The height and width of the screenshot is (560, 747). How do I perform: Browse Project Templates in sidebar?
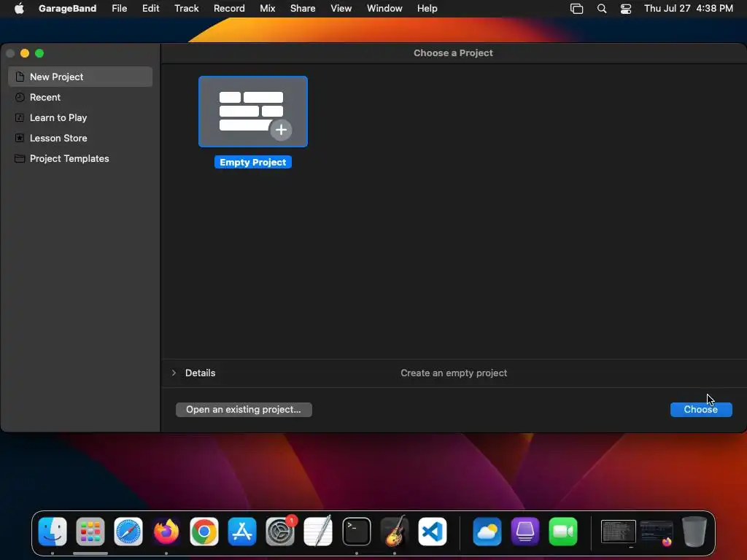(80, 158)
